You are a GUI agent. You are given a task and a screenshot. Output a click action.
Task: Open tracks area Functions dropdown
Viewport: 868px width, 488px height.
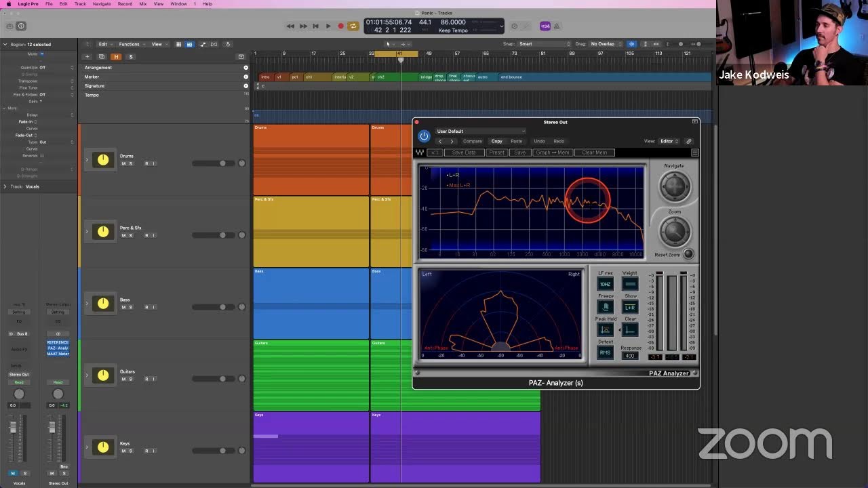(x=131, y=44)
